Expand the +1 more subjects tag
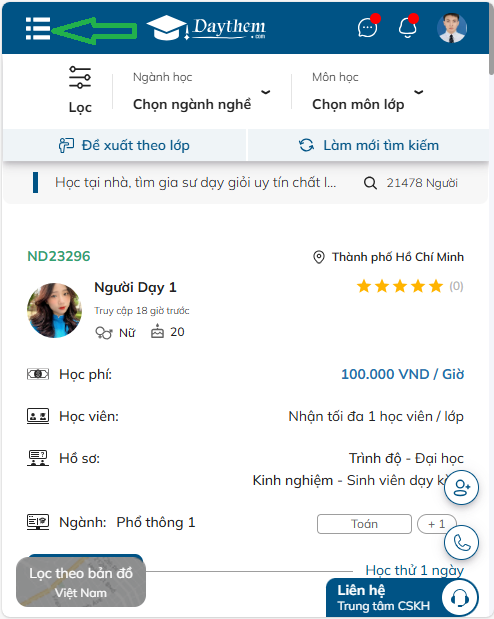Image resolution: width=494 pixels, height=619 pixels. coord(436,524)
